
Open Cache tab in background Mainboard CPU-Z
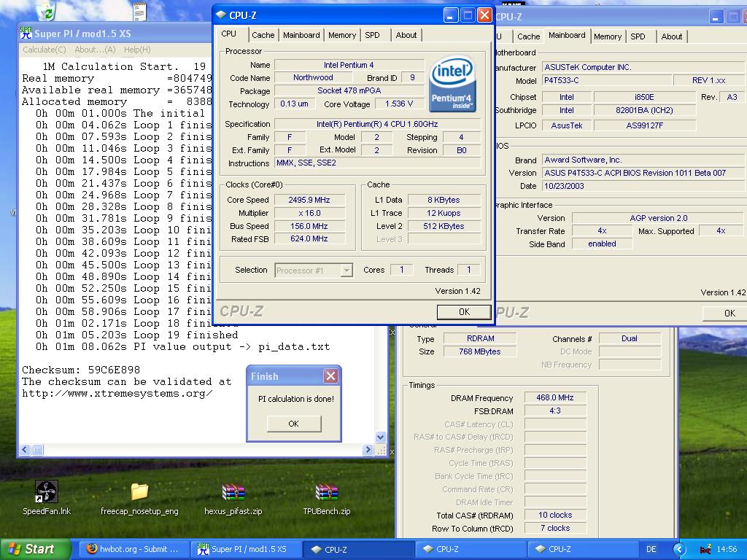click(x=528, y=36)
